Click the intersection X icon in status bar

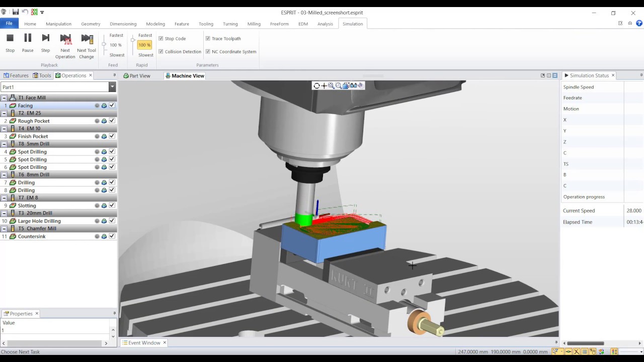[577, 351]
